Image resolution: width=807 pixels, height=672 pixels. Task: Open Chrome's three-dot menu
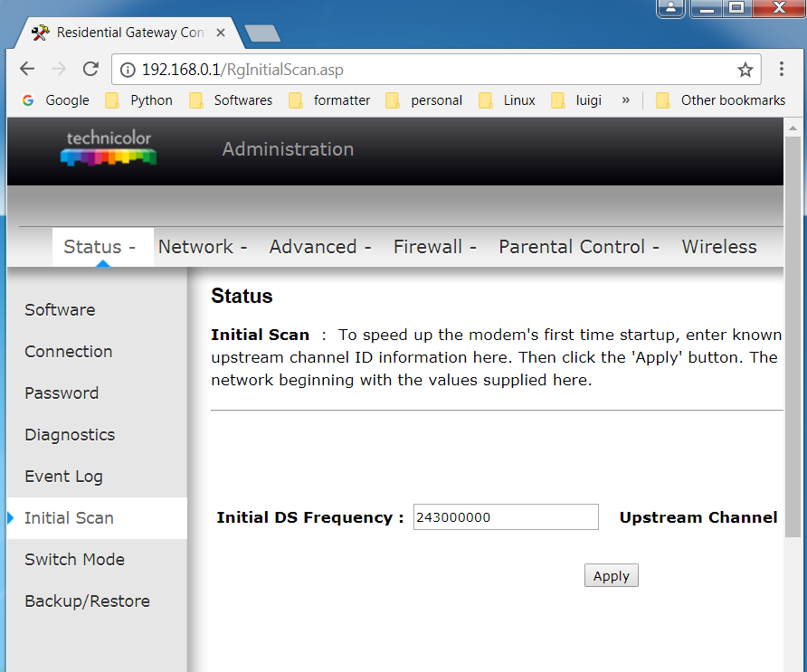781,69
